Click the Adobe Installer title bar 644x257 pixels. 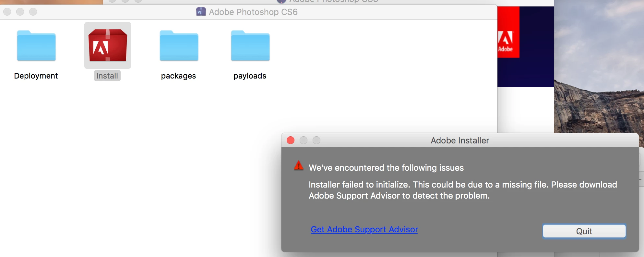coord(460,141)
